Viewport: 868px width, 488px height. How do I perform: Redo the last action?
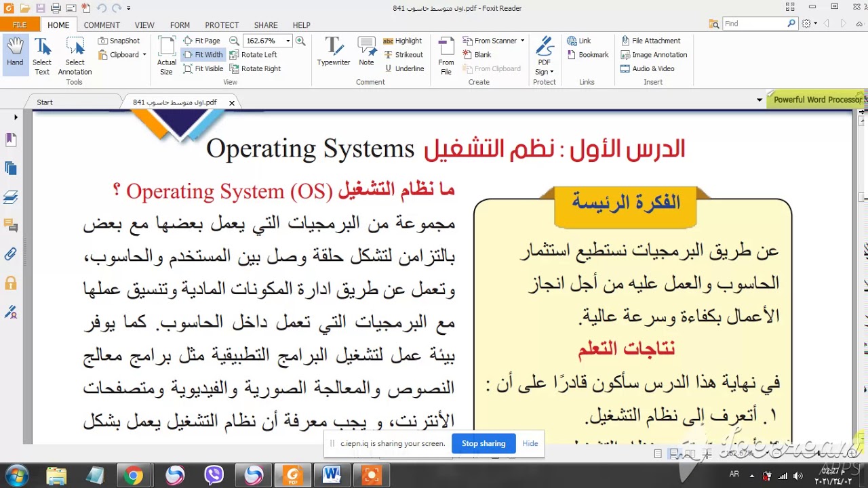(x=117, y=8)
